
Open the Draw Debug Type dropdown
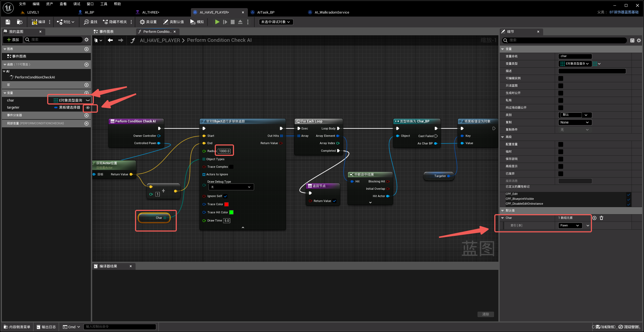tap(231, 187)
